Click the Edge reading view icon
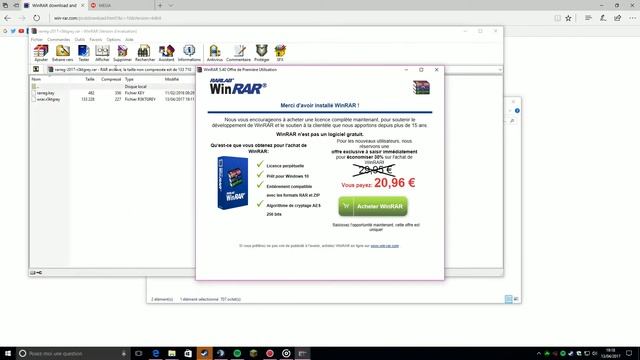This screenshot has height=360, width=640. (558, 18)
